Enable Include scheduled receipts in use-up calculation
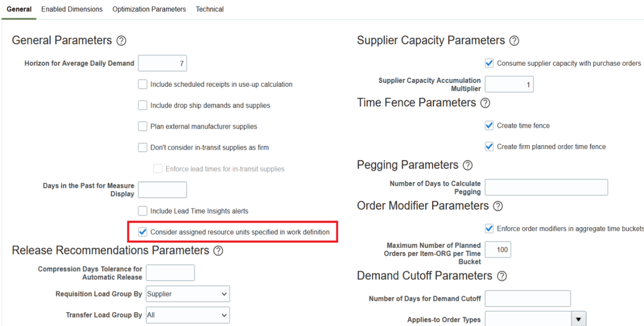Screen dimensions: 644x326 [143, 84]
